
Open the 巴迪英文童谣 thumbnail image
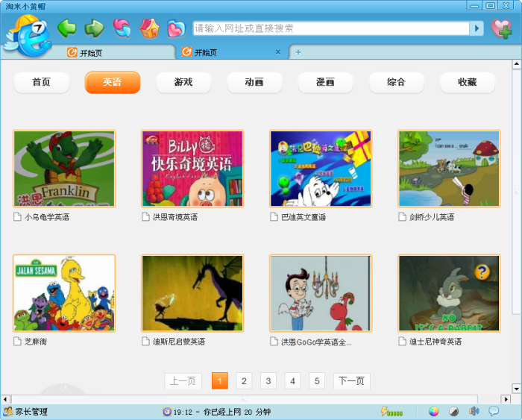[321, 169]
